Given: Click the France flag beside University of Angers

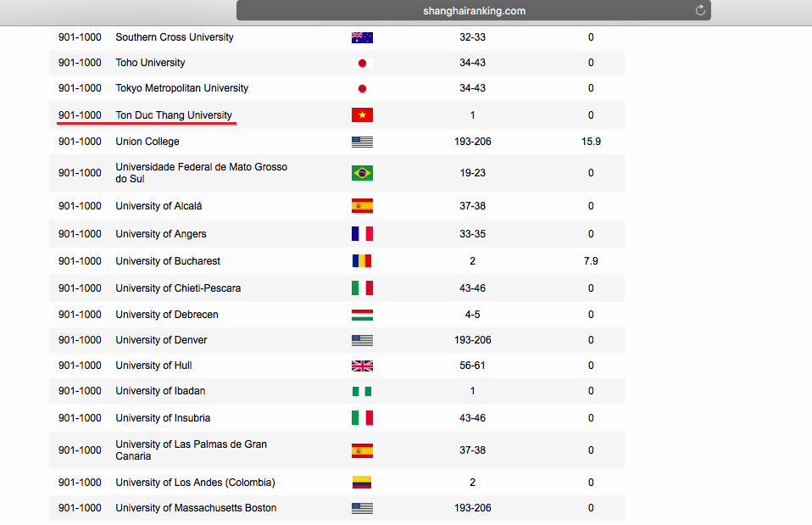Looking at the screenshot, I should tap(362, 234).
